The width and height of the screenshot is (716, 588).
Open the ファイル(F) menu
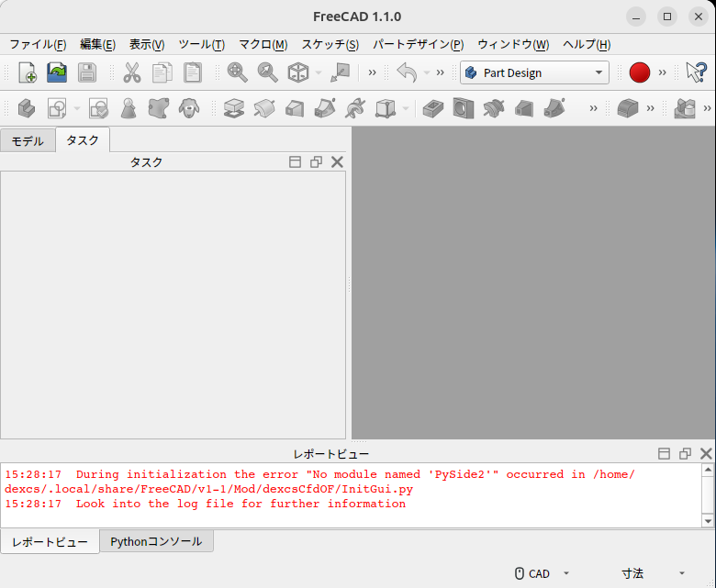click(38, 44)
